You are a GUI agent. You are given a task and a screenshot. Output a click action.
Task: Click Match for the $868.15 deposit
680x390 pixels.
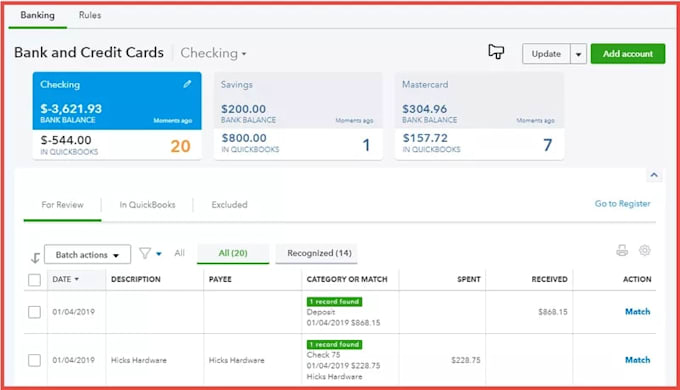637,311
